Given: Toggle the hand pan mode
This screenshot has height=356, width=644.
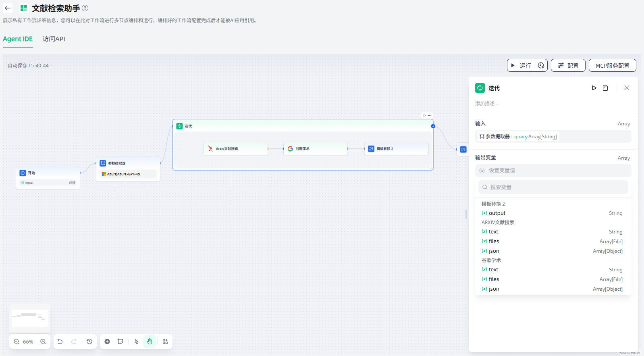Looking at the screenshot, I should [x=150, y=341].
